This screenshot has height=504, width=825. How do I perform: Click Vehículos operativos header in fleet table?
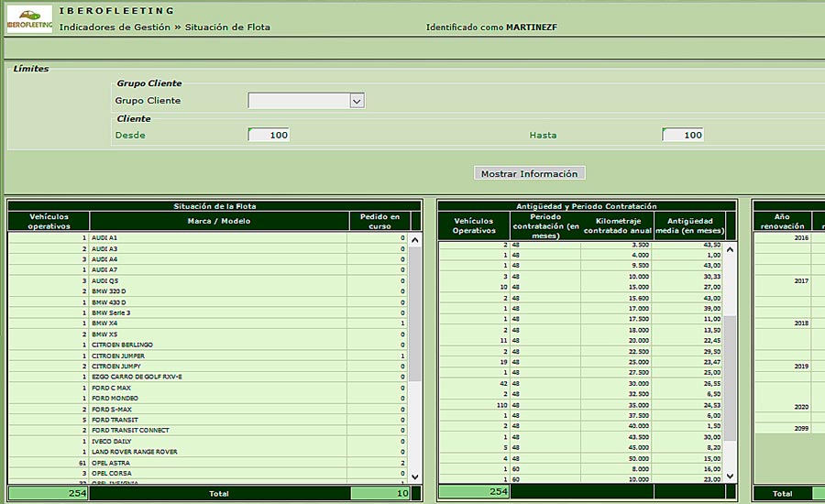point(49,221)
